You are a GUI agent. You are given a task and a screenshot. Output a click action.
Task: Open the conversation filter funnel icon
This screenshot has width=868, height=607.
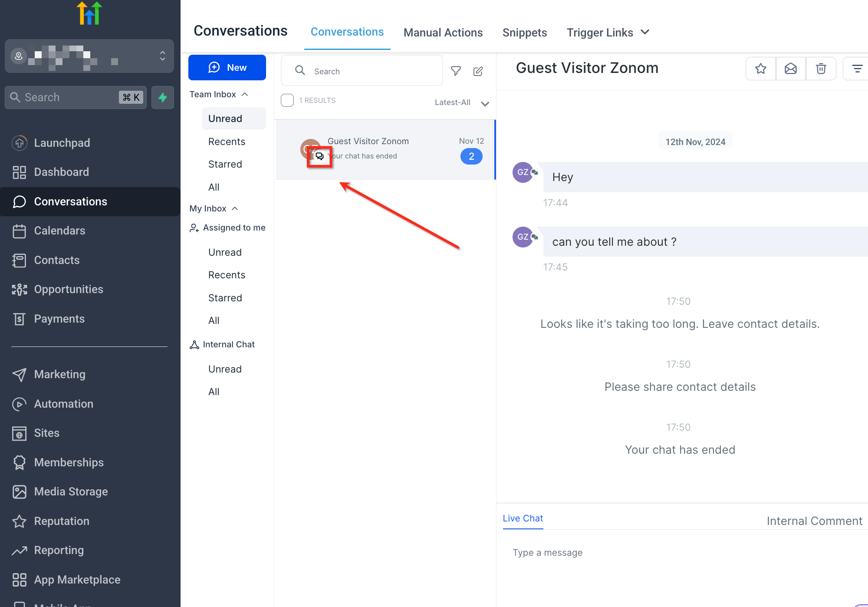click(x=456, y=71)
